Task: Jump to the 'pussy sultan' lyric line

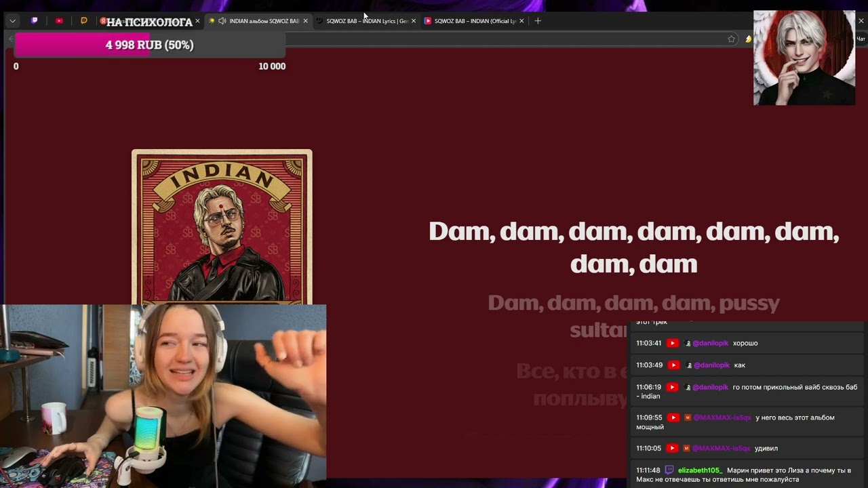Action: pyautogui.click(x=634, y=316)
